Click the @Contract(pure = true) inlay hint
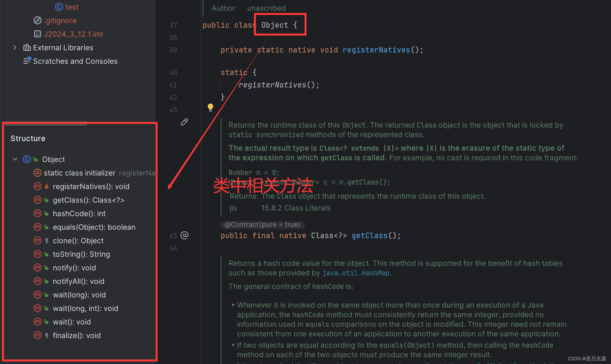 pyautogui.click(x=262, y=225)
